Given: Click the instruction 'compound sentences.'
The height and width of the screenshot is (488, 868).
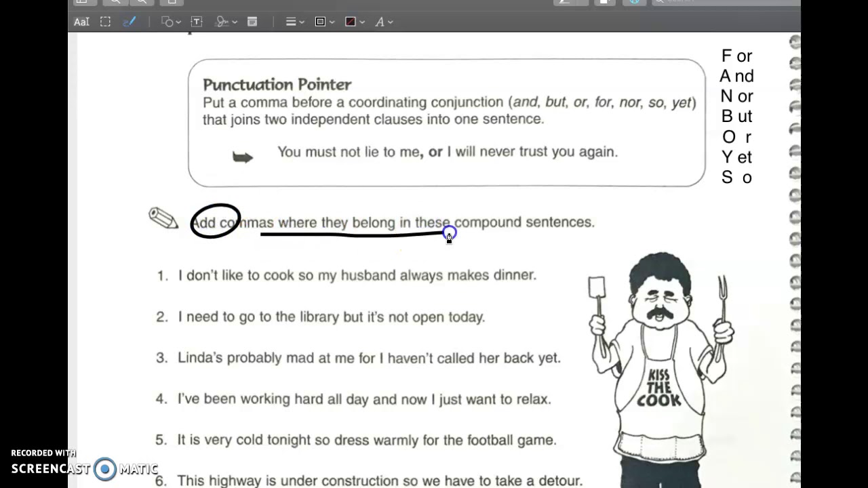Looking at the screenshot, I should pos(524,222).
